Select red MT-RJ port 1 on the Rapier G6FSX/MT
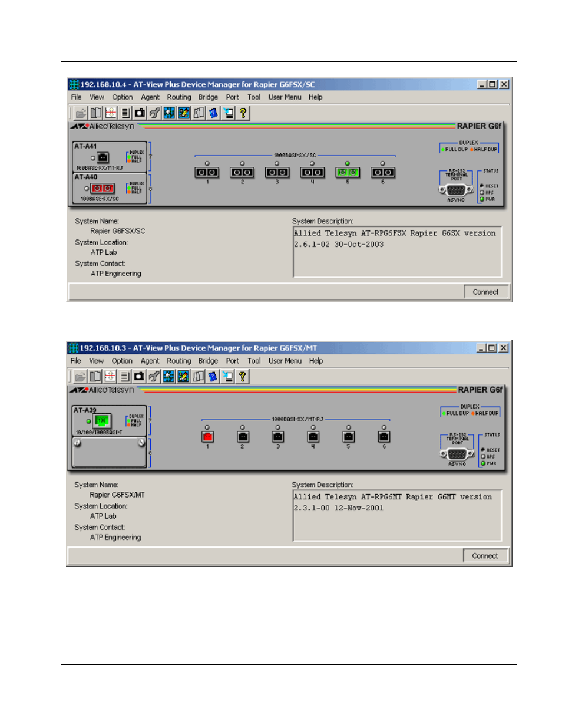The height and width of the screenshot is (728, 562). (x=207, y=436)
